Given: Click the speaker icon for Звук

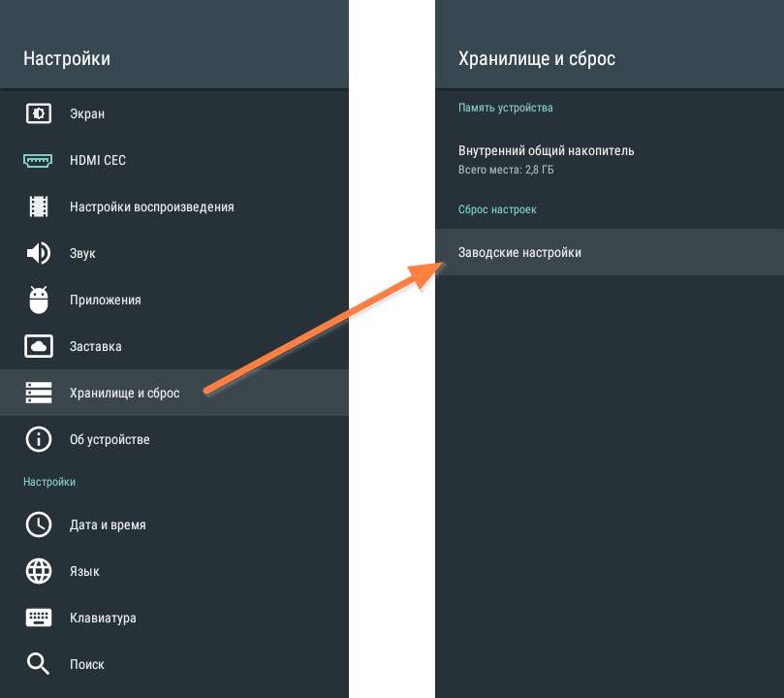Looking at the screenshot, I should tap(39, 253).
